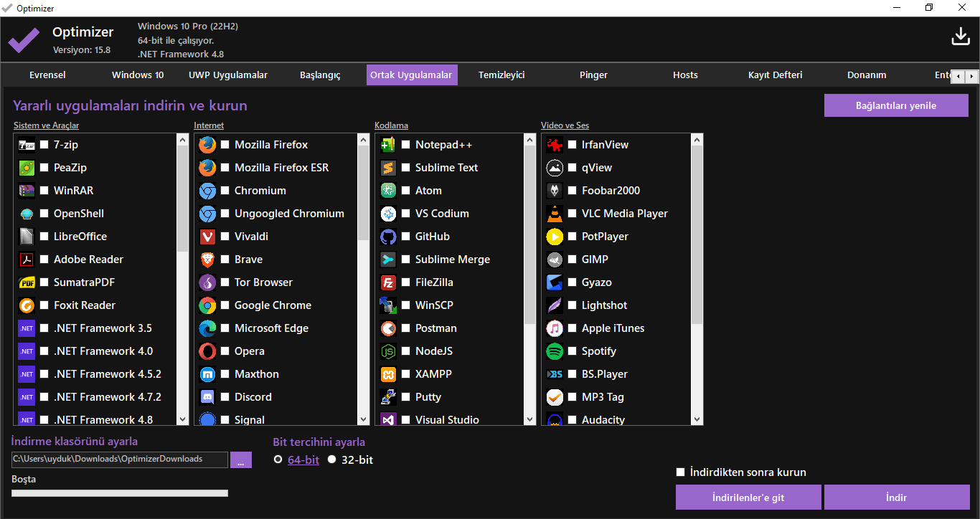Check the WinSCP checkbox

[x=406, y=305]
